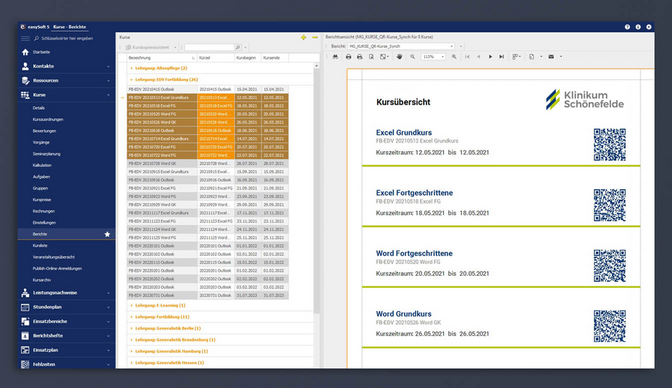Select row FB-EDV 20210916 Outlook

(208, 180)
